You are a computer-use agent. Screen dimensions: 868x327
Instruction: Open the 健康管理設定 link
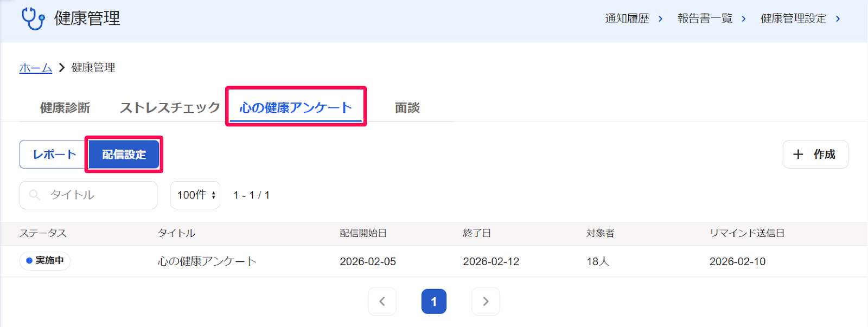coord(794,19)
